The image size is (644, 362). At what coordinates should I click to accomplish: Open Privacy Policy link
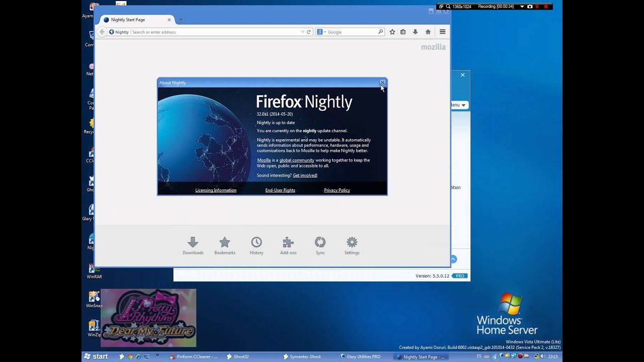[337, 190]
